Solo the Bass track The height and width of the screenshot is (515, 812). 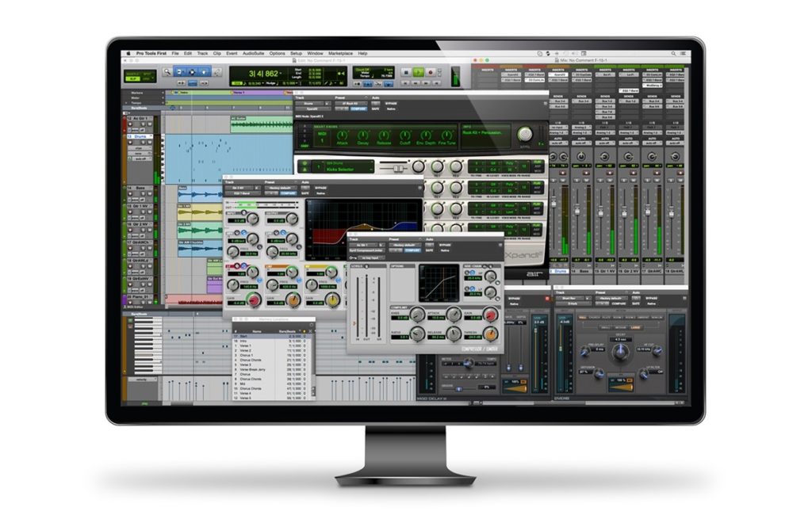coord(144,194)
